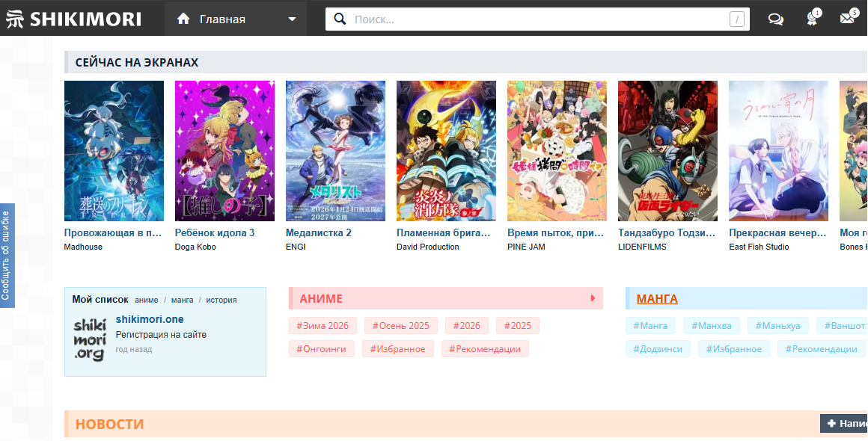Focus the Поиск search field
The height and width of the screenshot is (441, 868).
click(x=537, y=19)
